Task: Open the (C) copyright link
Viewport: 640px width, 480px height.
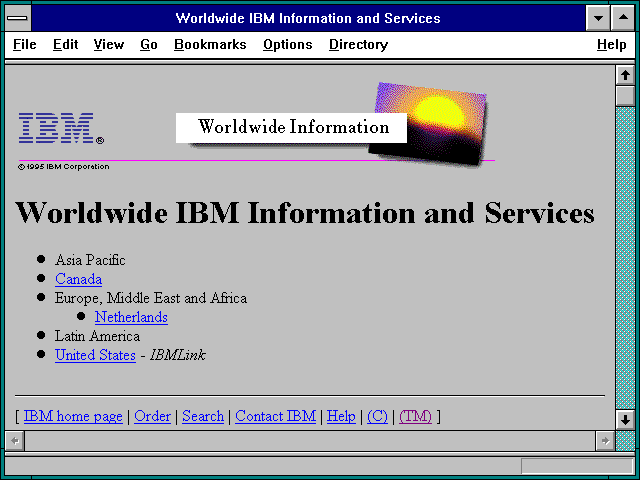Action: click(377, 416)
